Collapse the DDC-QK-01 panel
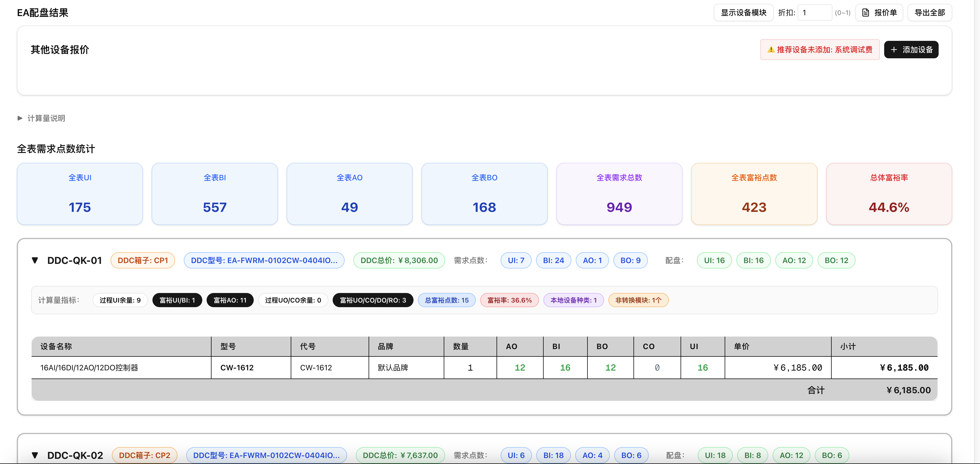The width and height of the screenshot is (980, 464). coord(35,260)
